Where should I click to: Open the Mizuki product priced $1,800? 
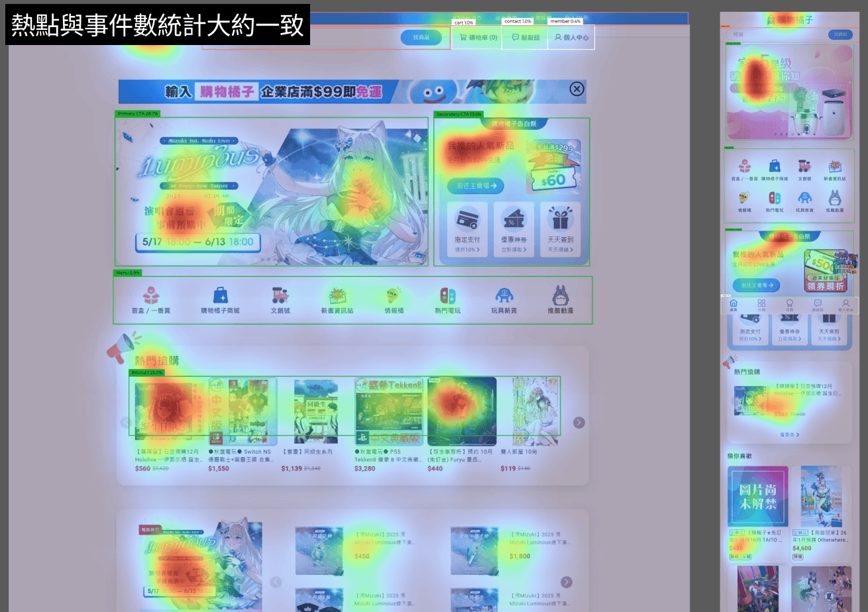tap(474, 551)
